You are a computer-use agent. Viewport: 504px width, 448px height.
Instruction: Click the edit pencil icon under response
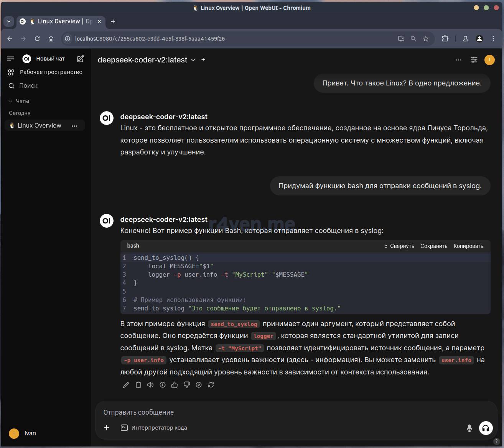tap(126, 385)
